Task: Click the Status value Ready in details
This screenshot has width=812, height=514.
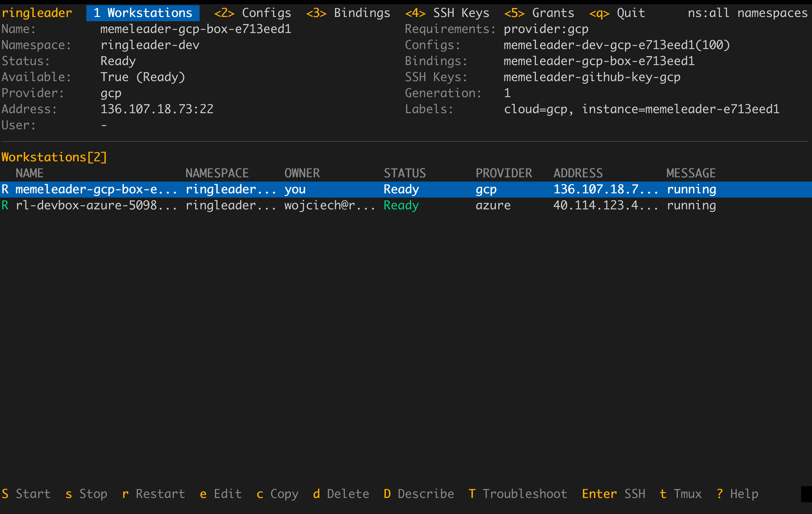Action: coord(118,61)
